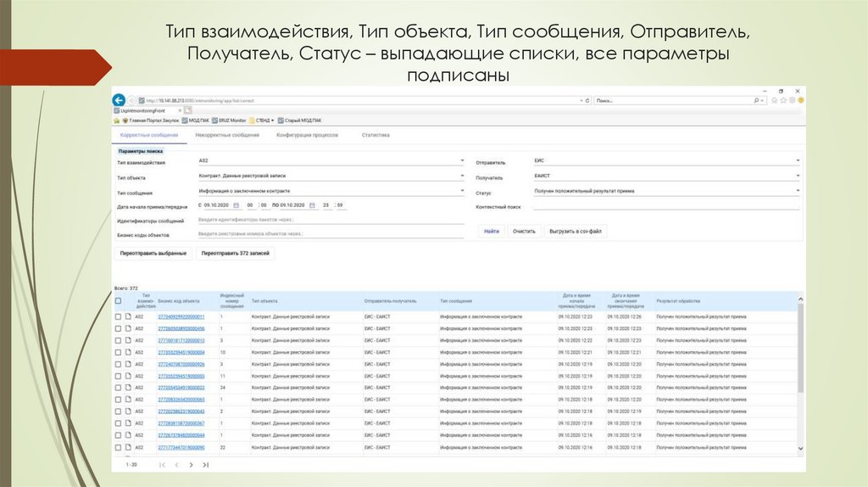Click the browser back arrow button
Viewport: 868px width, 487px height.
(x=120, y=99)
